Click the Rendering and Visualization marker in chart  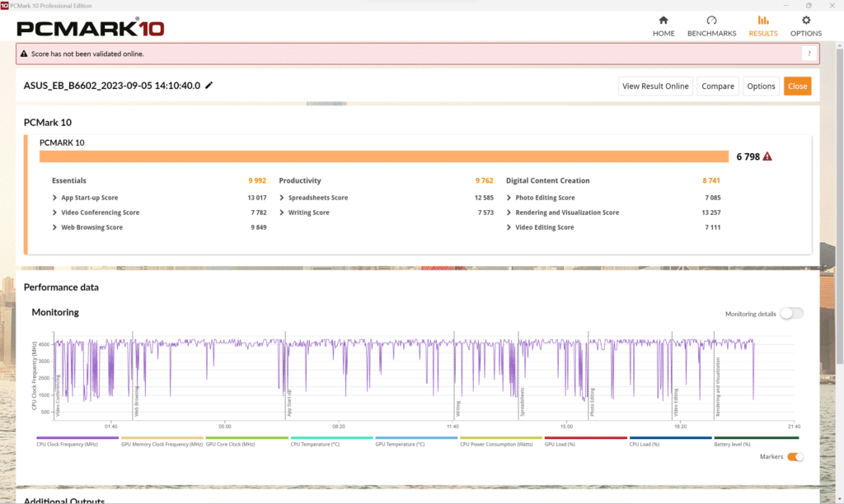[x=717, y=387]
